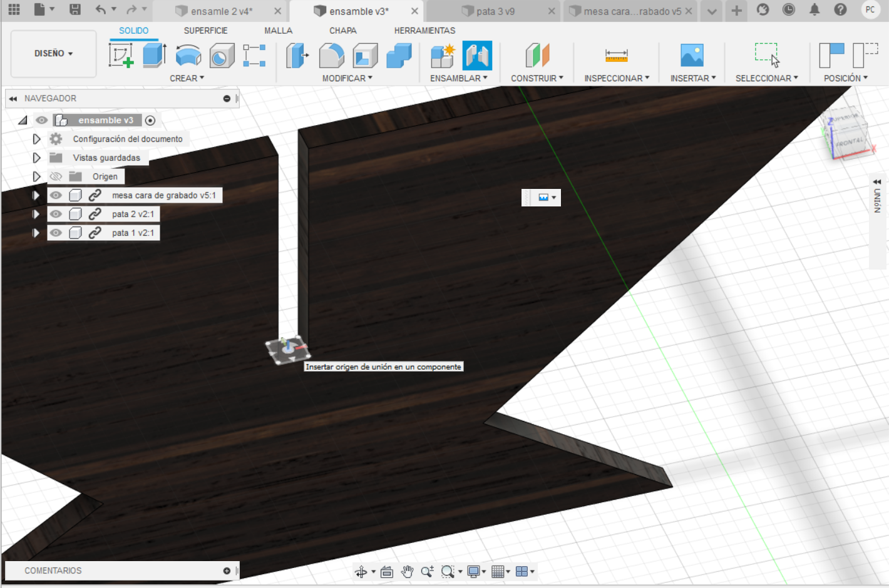
Task: Select the Create Sketch tool
Action: 121,56
